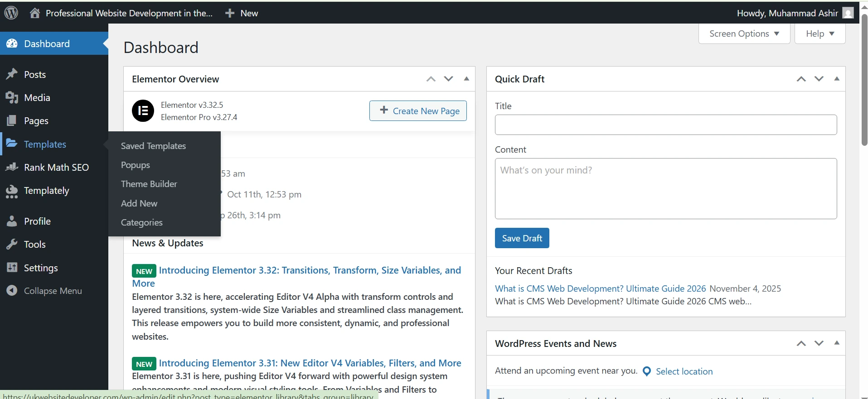Click the Rank Math SEO chart icon

(x=12, y=167)
